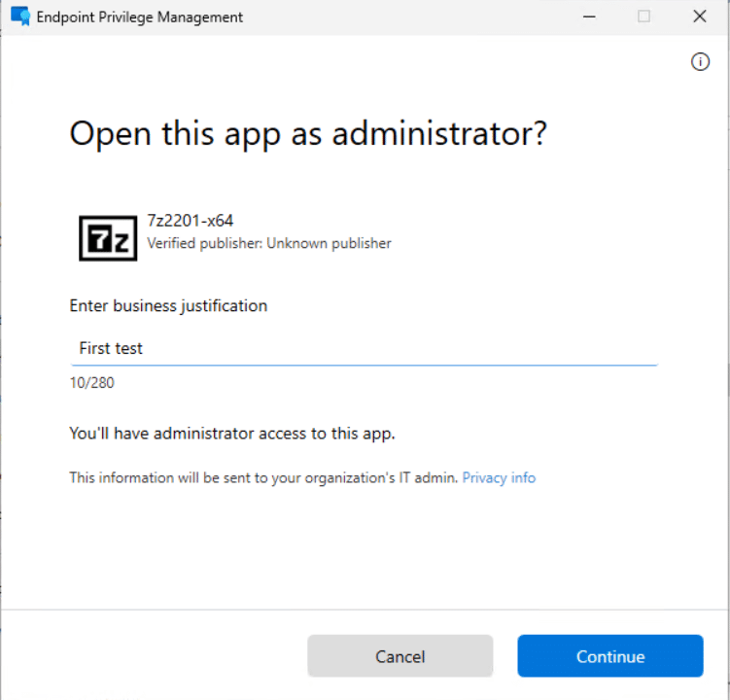The height and width of the screenshot is (700, 730).
Task: Click the 'Enter business justification' label
Action: click(x=168, y=306)
